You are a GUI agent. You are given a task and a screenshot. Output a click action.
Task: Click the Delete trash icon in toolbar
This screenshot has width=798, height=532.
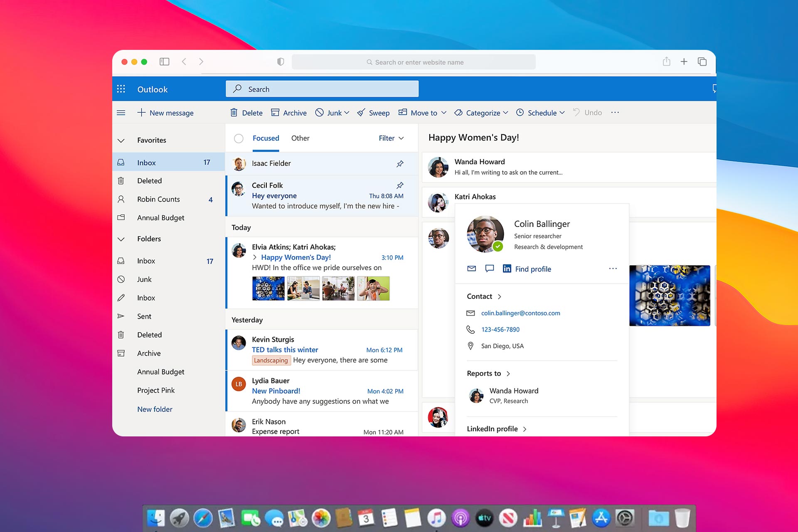[x=234, y=113]
